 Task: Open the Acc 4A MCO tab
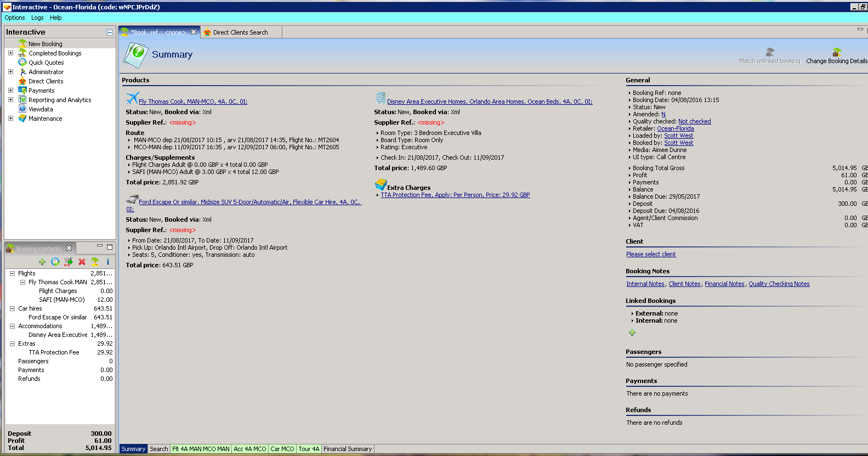250,449
